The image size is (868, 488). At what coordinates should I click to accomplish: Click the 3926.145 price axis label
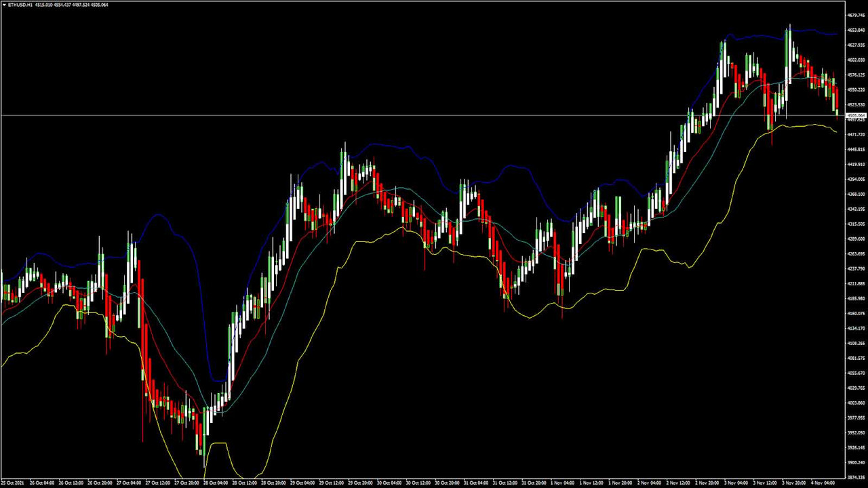(856, 447)
